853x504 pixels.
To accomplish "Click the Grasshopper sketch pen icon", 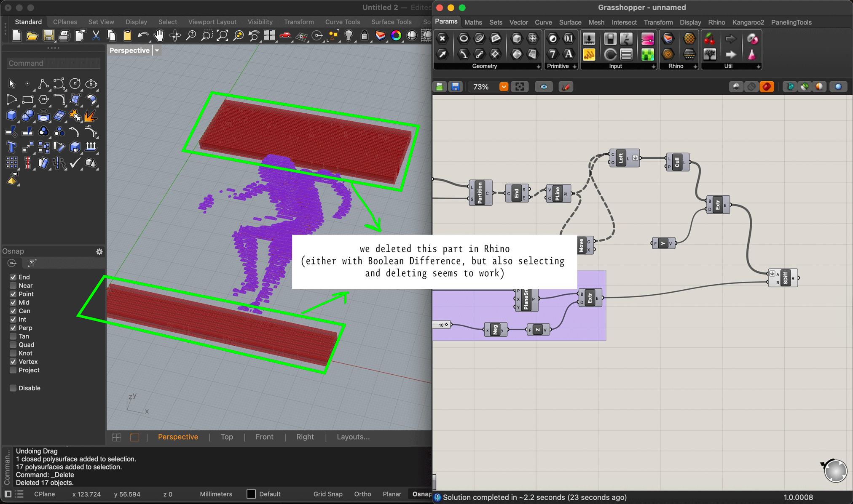I will tap(566, 87).
